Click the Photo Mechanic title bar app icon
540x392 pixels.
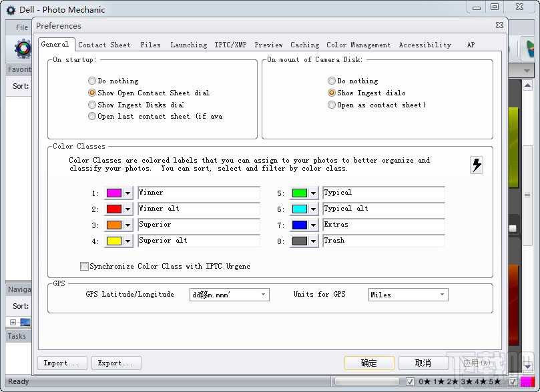coord(11,10)
